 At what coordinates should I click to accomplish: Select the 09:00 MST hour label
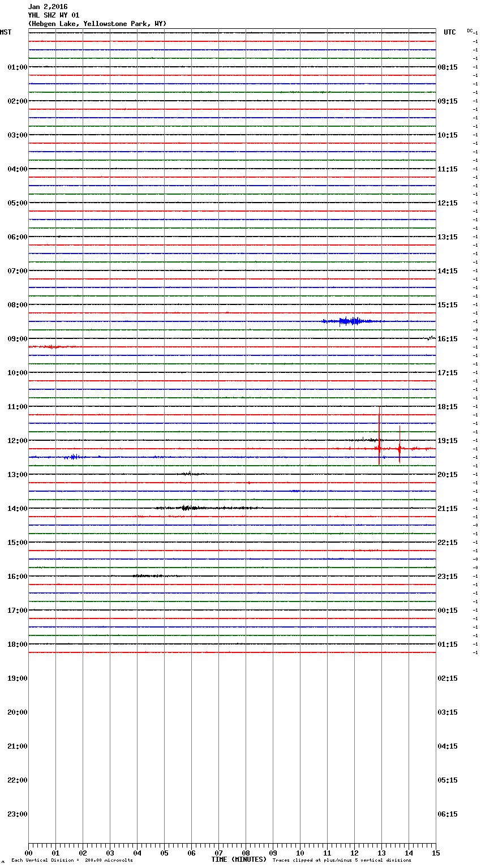click(18, 339)
